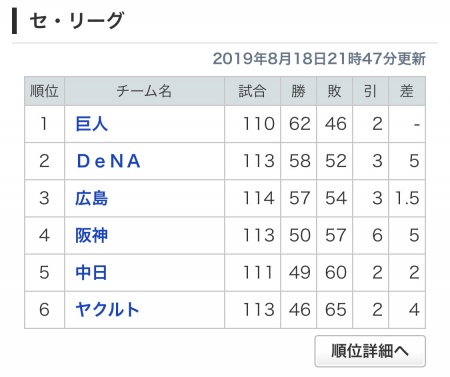Click the 順位詳細へ button
Image resolution: width=450 pixels, height=377 pixels.
pyautogui.click(x=370, y=351)
